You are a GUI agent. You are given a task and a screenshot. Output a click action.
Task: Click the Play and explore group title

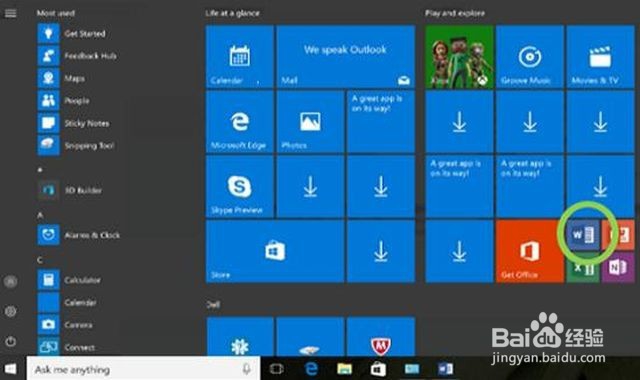point(455,13)
